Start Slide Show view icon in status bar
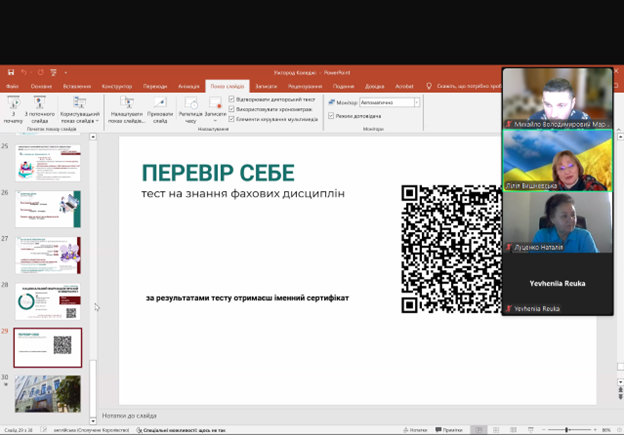Viewport: 624px width, 435px height. click(530, 430)
